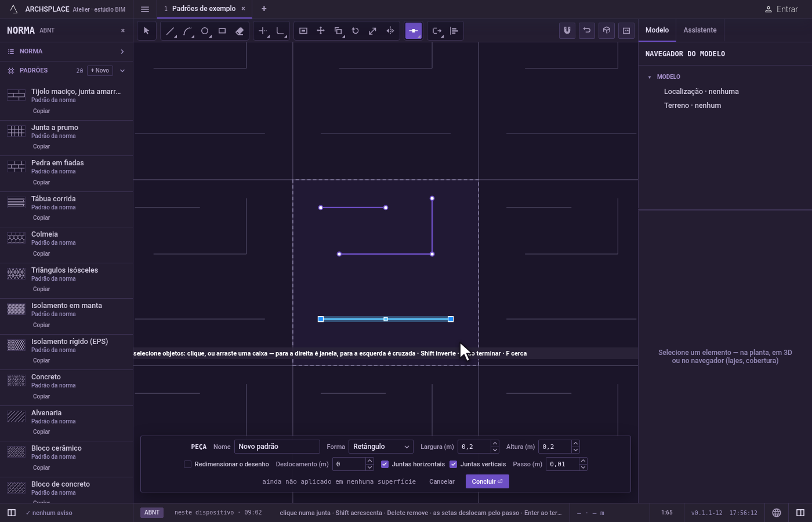Switch to the Assistente tab
This screenshot has width=812, height=522.
click(x=699, y=30)
